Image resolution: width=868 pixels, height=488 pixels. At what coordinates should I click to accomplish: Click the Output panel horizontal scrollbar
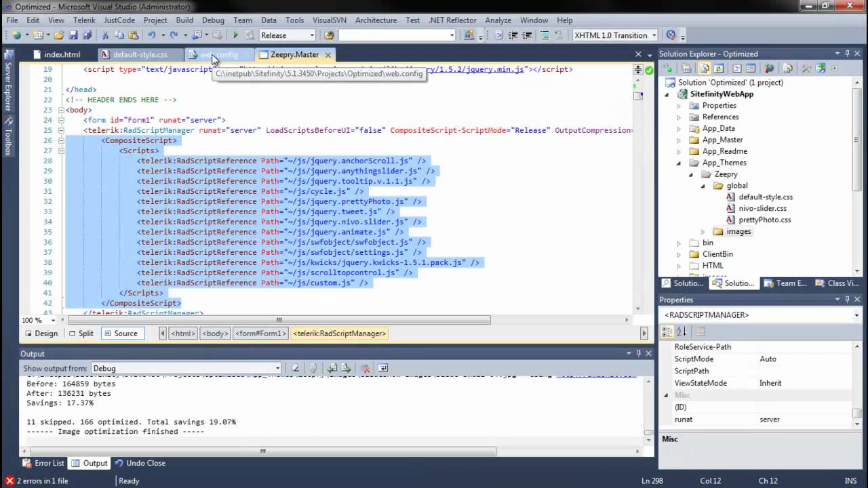point(262,451)
